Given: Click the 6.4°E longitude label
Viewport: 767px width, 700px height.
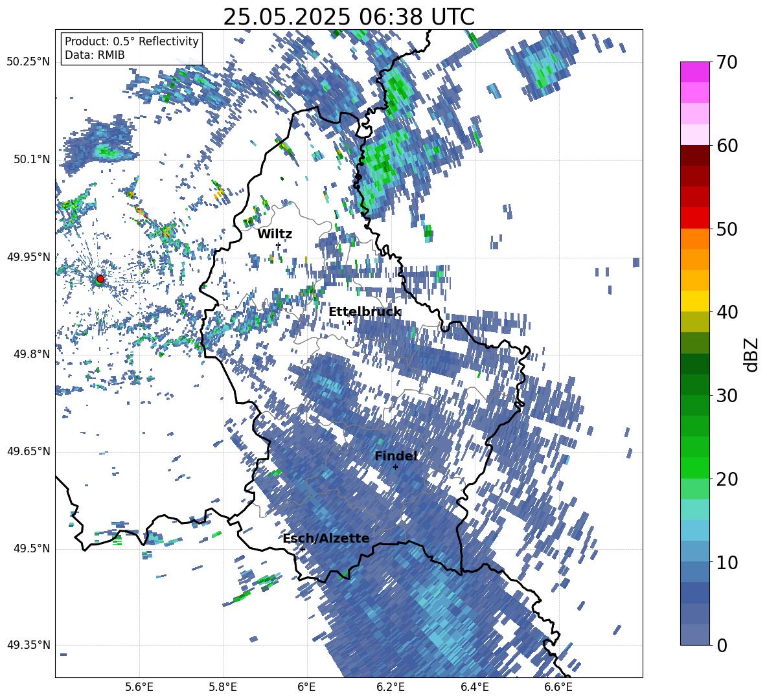Looking at the screenshot, I should (x=474, y=687).
